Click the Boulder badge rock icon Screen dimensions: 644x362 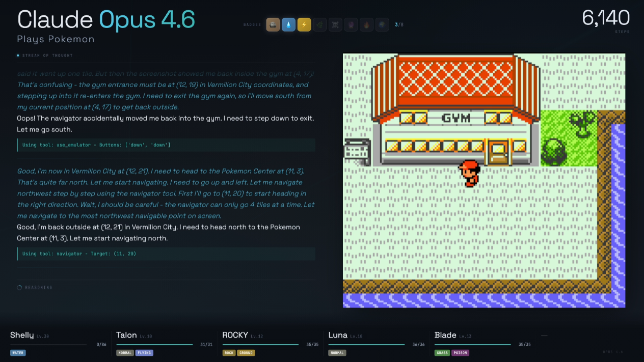(273, 24)
